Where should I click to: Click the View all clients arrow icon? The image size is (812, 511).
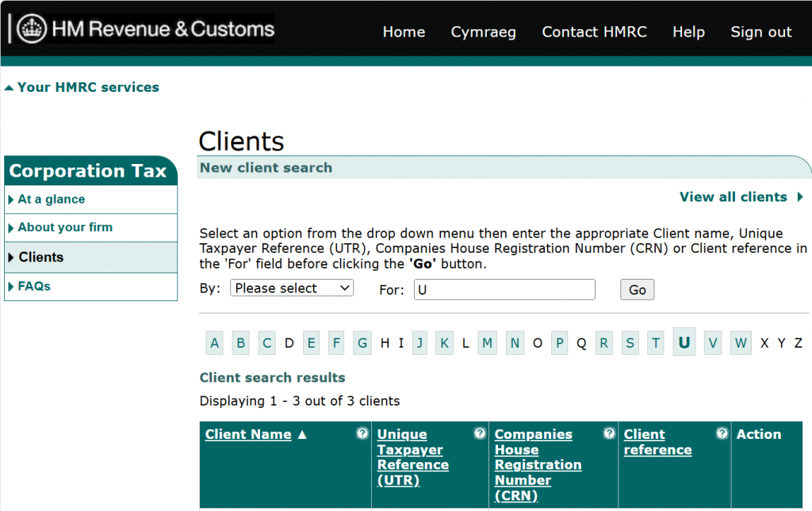tap(800, 197)
